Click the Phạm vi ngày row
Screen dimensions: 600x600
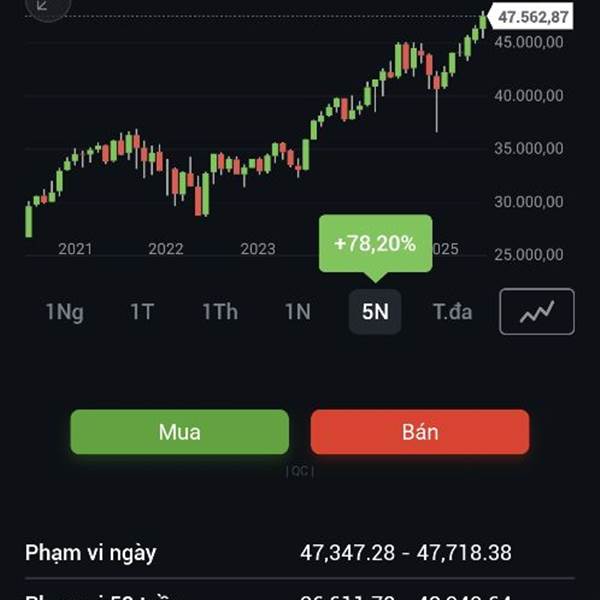pos(300,553)
